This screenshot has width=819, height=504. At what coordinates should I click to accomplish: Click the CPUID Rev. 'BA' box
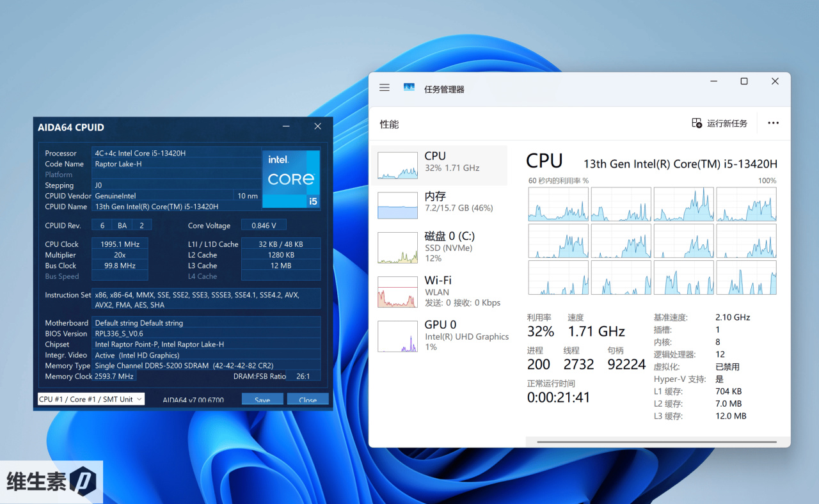[x=122, y=225]
